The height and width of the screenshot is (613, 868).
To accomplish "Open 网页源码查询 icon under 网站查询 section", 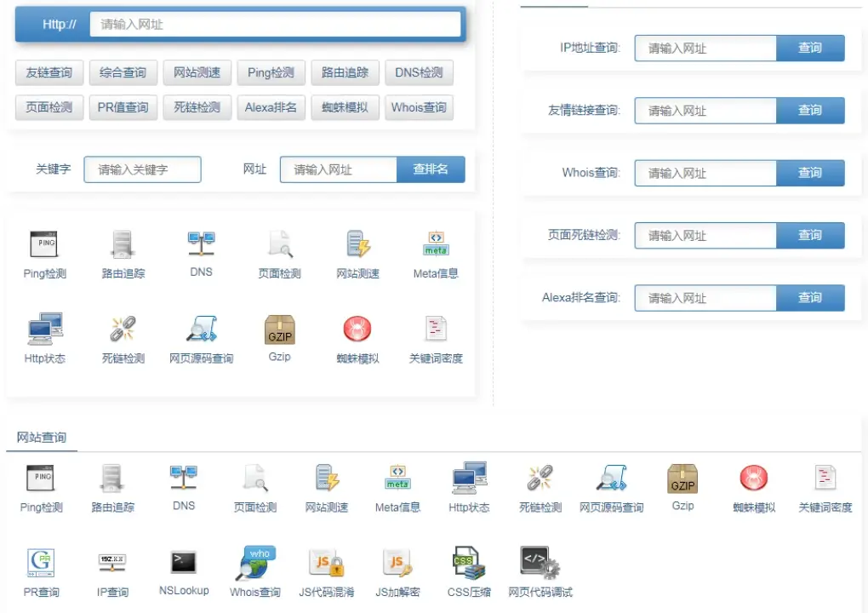I will coord(611,478).
